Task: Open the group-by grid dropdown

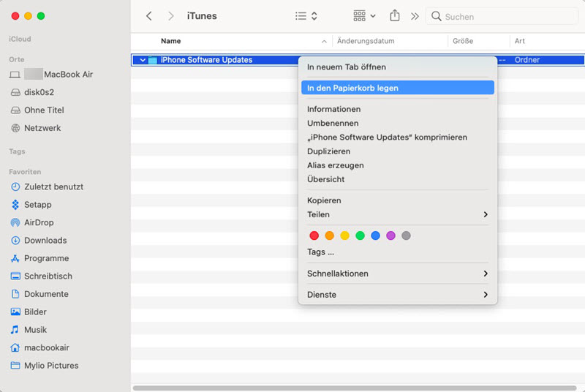Action: pyautogui.click(x=364, y=16)
